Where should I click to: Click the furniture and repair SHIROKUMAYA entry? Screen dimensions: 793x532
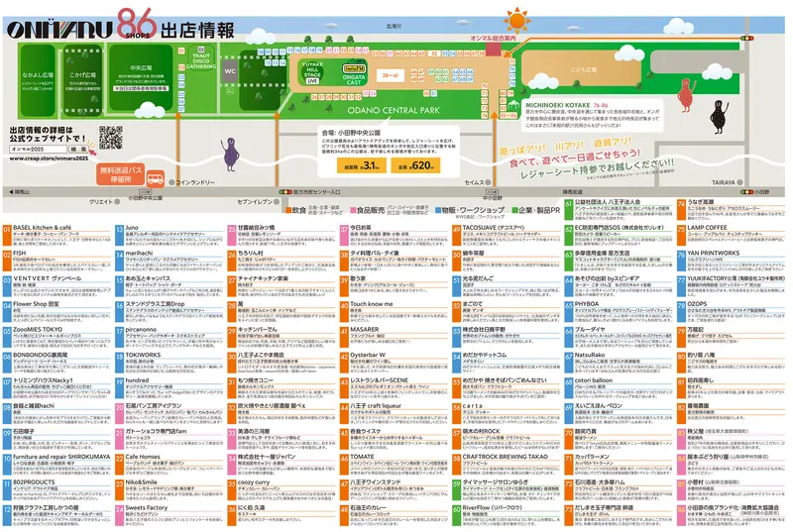click(57, 466)
